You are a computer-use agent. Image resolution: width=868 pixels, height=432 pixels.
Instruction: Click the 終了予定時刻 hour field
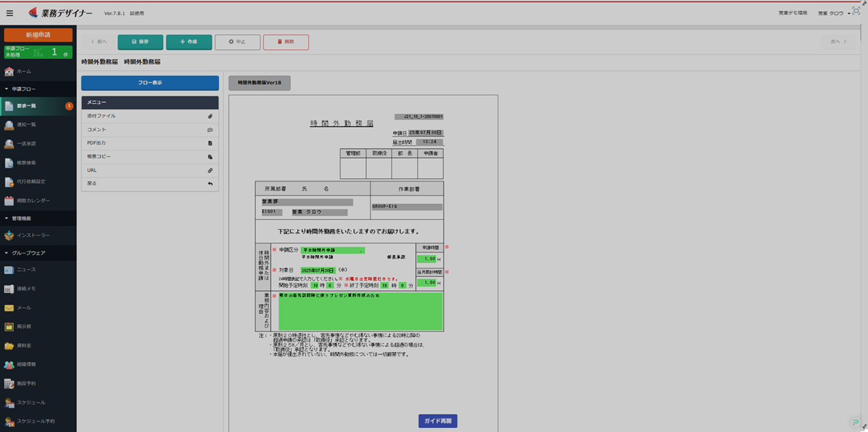point(385,285)
